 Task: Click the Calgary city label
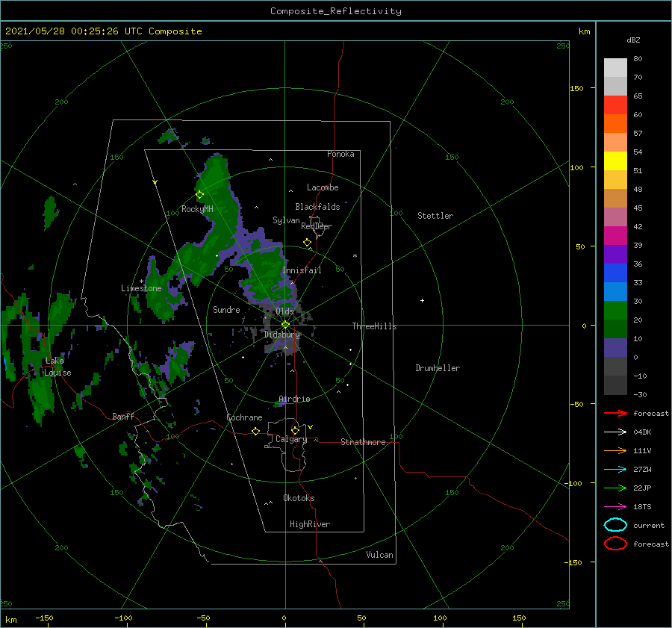point(291,439)
